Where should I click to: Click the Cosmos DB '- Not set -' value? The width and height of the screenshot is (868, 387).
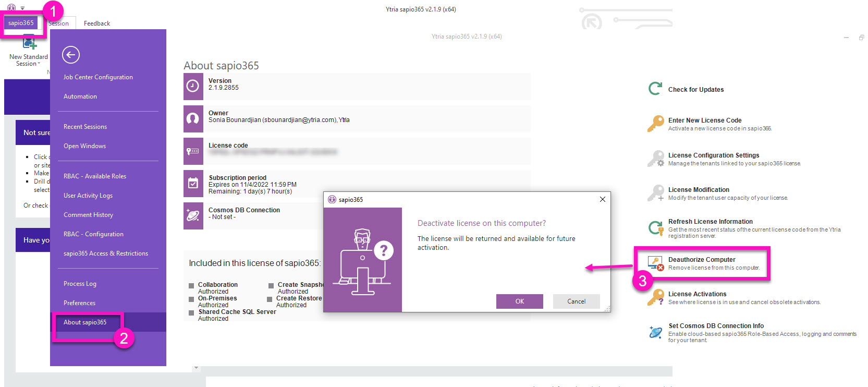click(x=222, y=217)
